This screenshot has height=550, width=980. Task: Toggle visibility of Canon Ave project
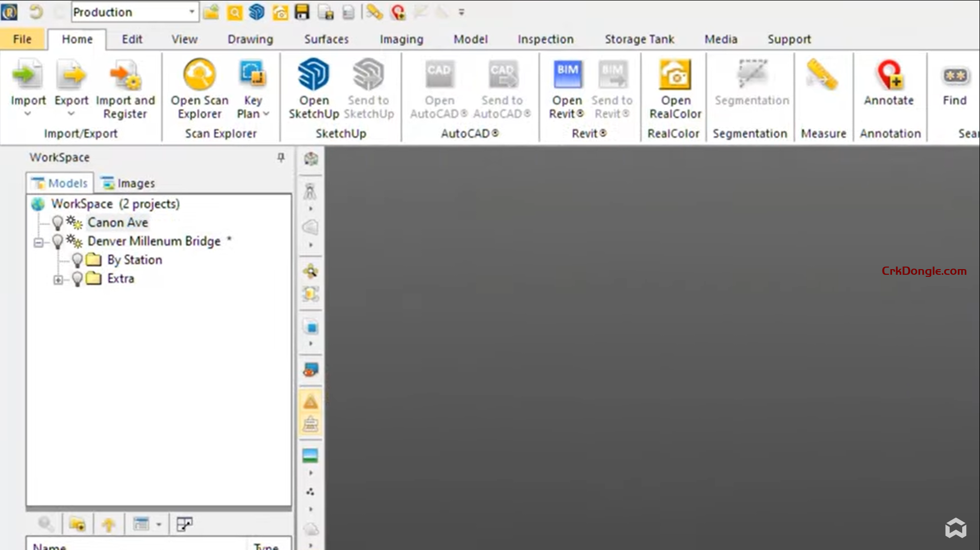58,222
